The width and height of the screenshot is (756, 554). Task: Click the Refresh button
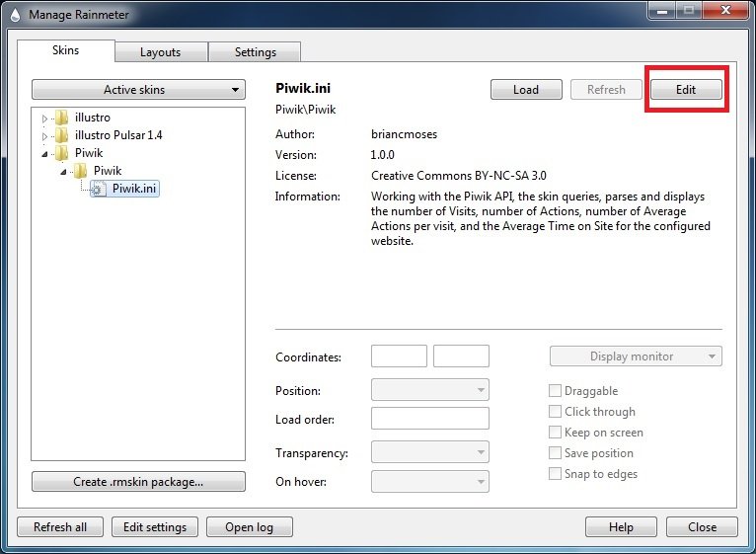coord(606,90)
